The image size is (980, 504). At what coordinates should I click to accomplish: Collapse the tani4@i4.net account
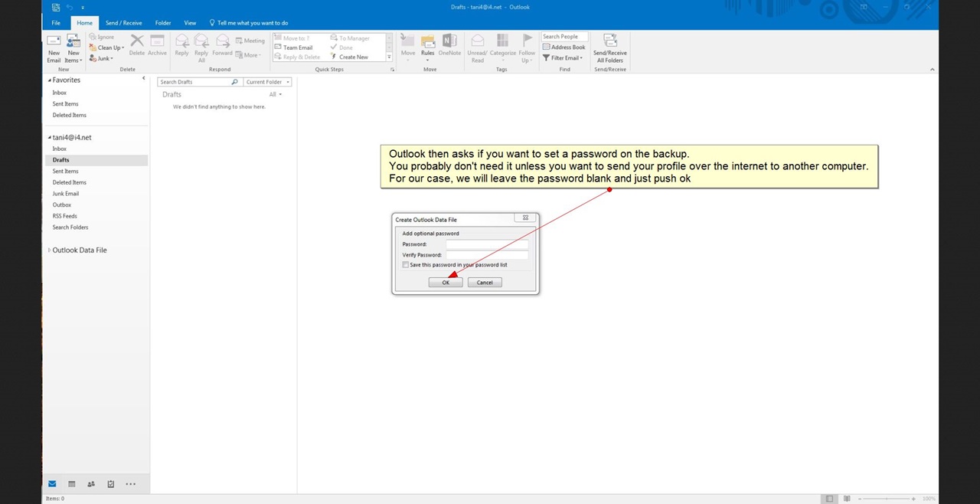pyautogui.click(x=50, y=138)
